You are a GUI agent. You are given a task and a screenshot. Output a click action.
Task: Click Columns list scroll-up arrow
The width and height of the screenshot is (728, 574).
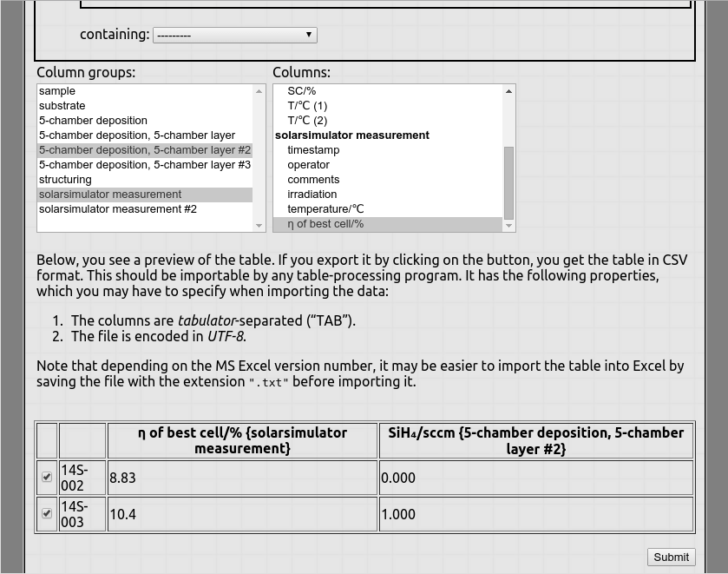(x=508, y=91)
